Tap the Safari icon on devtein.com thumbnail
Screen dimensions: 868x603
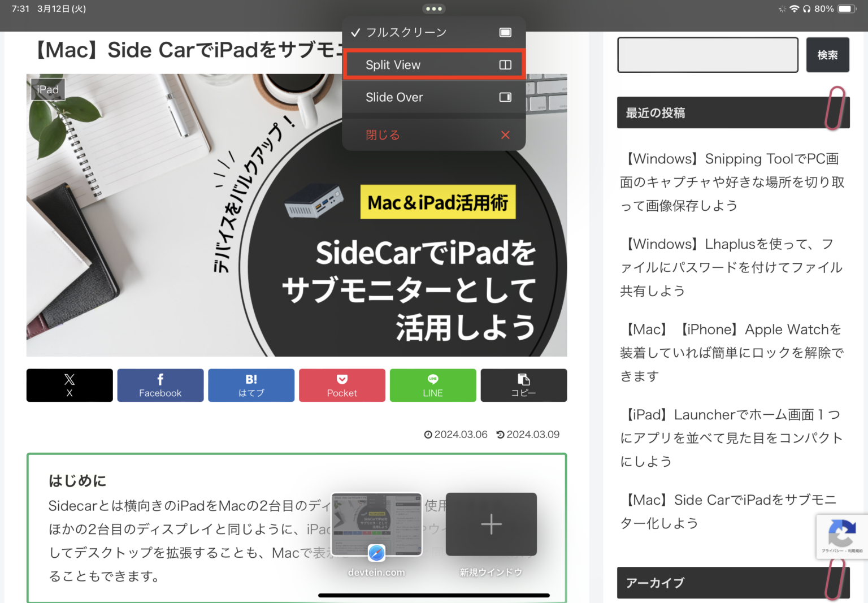(x=376, y=553)
